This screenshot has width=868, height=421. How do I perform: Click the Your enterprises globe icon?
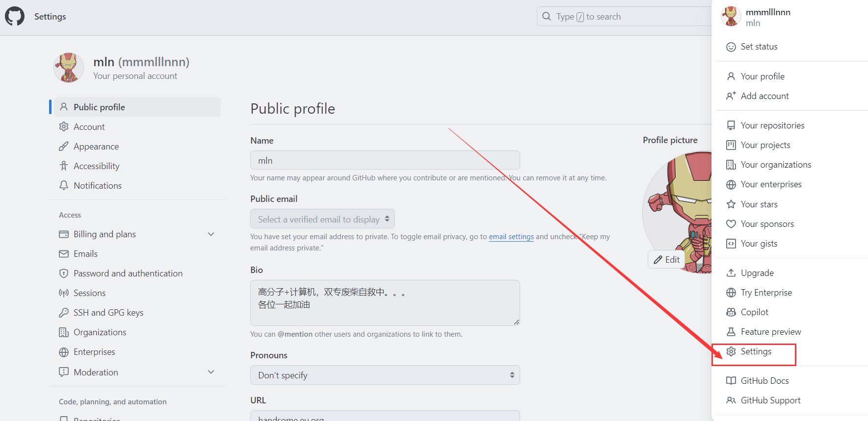[731, 184]
